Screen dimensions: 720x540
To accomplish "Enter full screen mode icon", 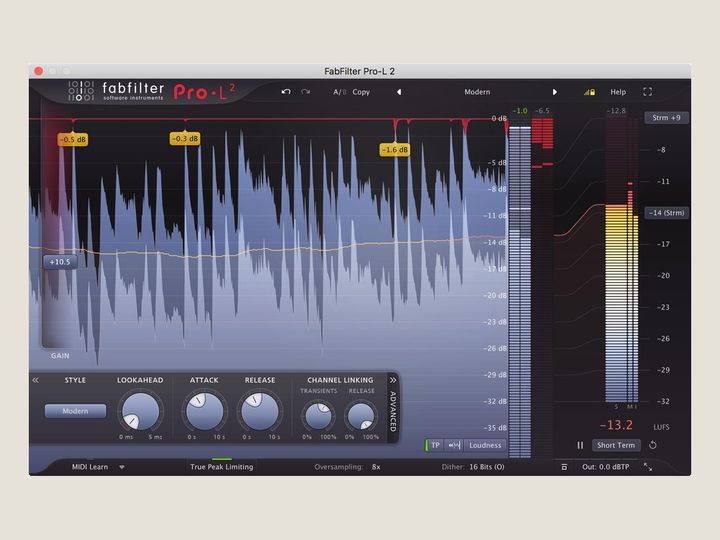I will 647,92.
